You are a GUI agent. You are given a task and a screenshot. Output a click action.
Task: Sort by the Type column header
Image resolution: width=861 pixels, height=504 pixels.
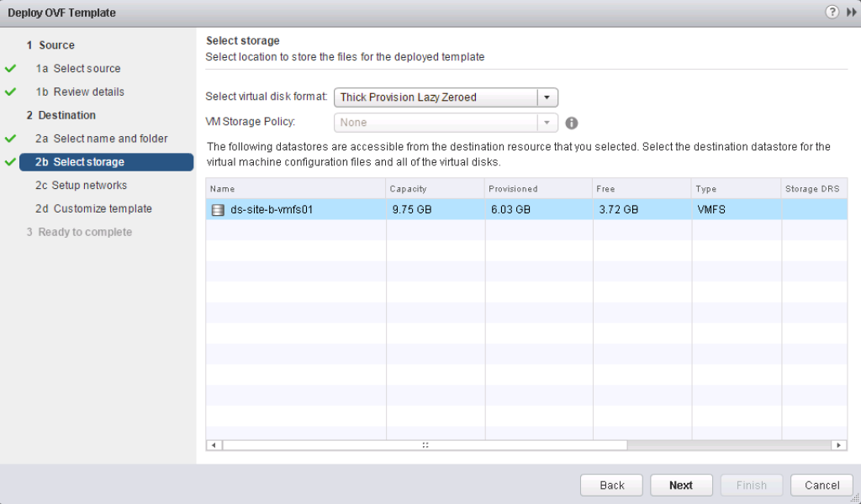click(737, 189)
